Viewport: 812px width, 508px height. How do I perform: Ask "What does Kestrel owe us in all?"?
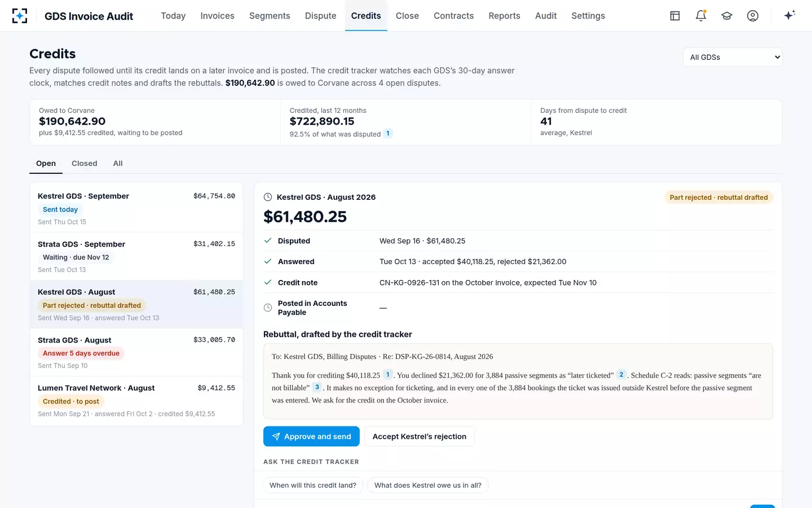click(x=428, y=485)
